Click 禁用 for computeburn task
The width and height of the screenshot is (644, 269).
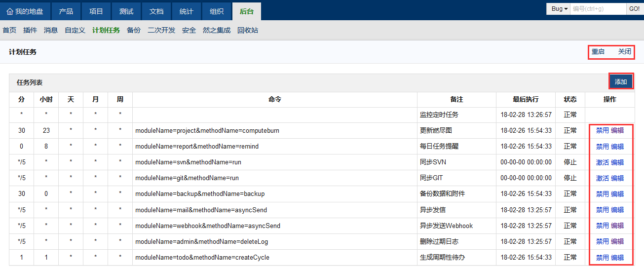pyautogui.click(x=602, y=131)
